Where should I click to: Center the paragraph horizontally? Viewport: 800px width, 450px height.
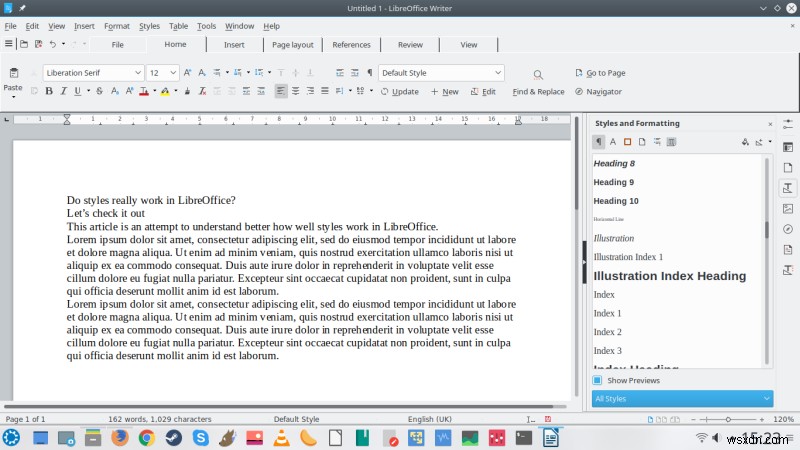click(295, 91)
